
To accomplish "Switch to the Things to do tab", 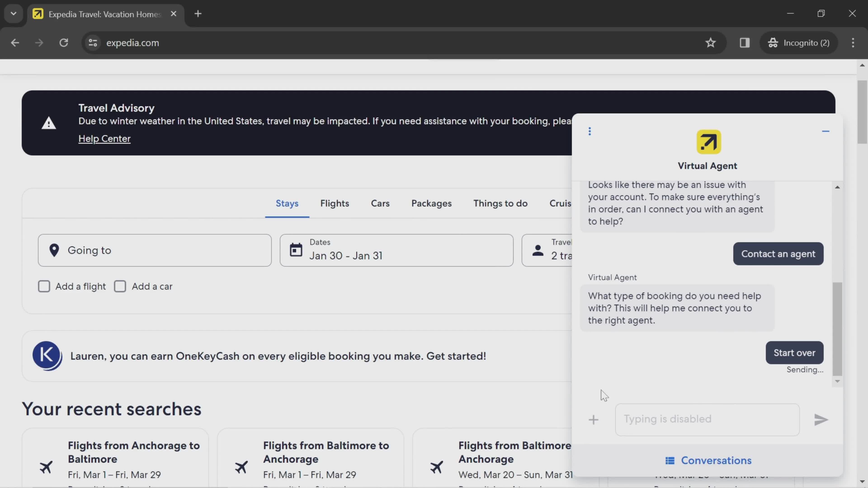I will click(500, 203).
